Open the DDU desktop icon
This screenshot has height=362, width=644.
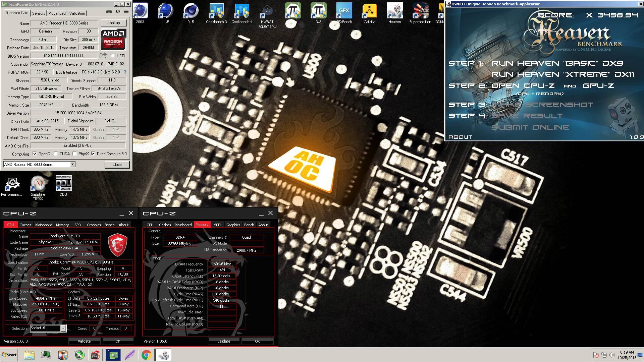pos(63,185)
